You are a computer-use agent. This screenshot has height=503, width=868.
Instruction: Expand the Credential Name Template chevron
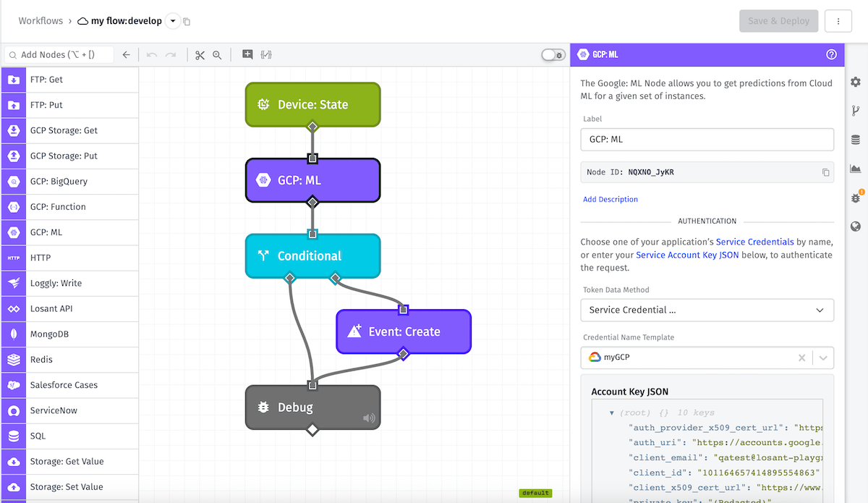click(x=823, y=358)
